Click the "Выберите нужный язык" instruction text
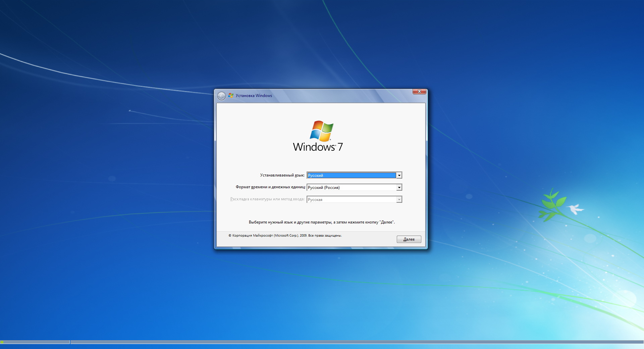This screenshot has height=349, width=644. [321, 222]
